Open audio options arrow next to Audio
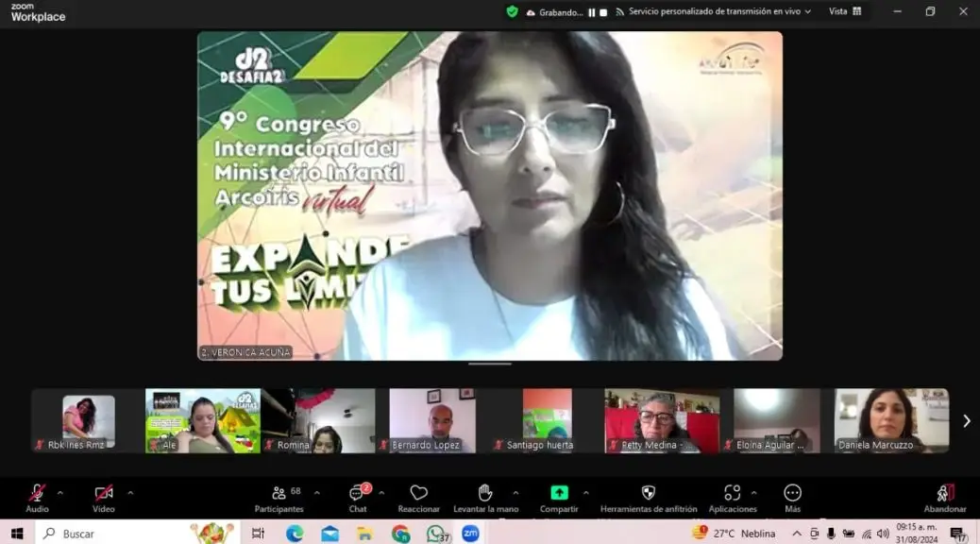This screenshot has height=544, width=980. click(x=60, y=493)
